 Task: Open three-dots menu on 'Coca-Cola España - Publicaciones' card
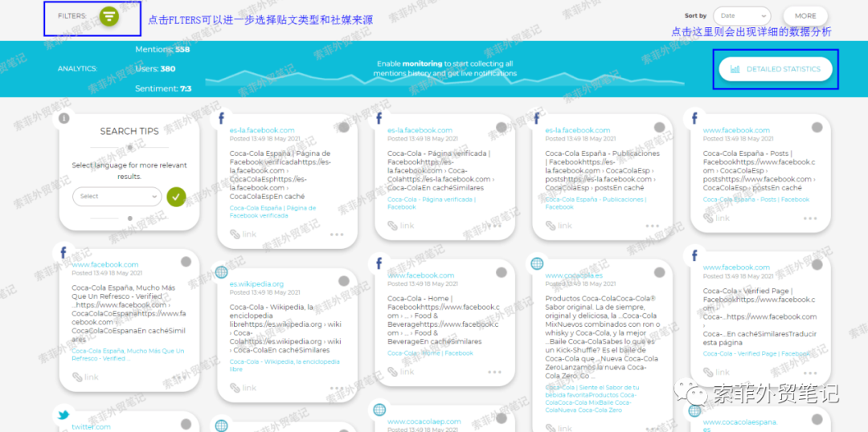point(652,226)
